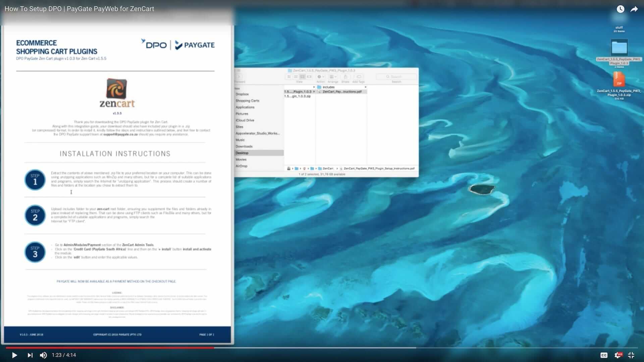The height and width of the screenshot is (362, 644).
Task: Click Finder status text '1 of 2 selected'
Action: click(x=322, y=174)
